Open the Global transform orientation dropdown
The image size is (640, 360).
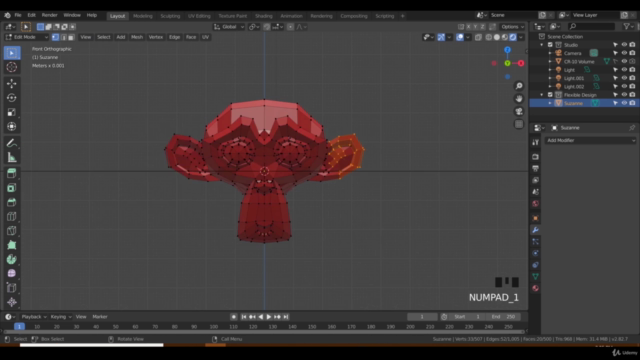click(229, 27)
